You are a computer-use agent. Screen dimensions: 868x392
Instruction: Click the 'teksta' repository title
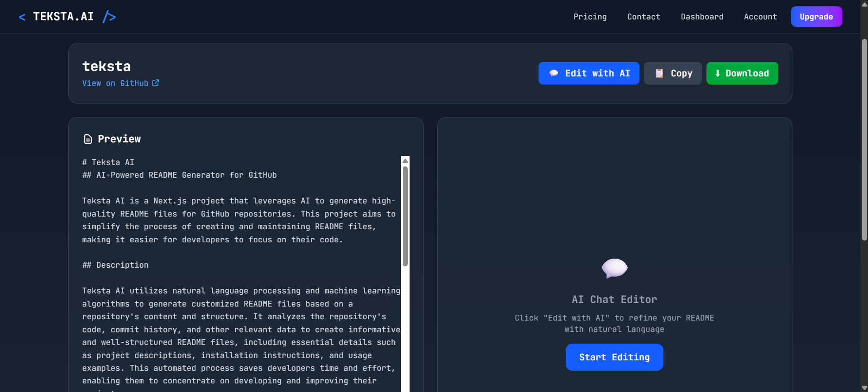tap(106, 66)
